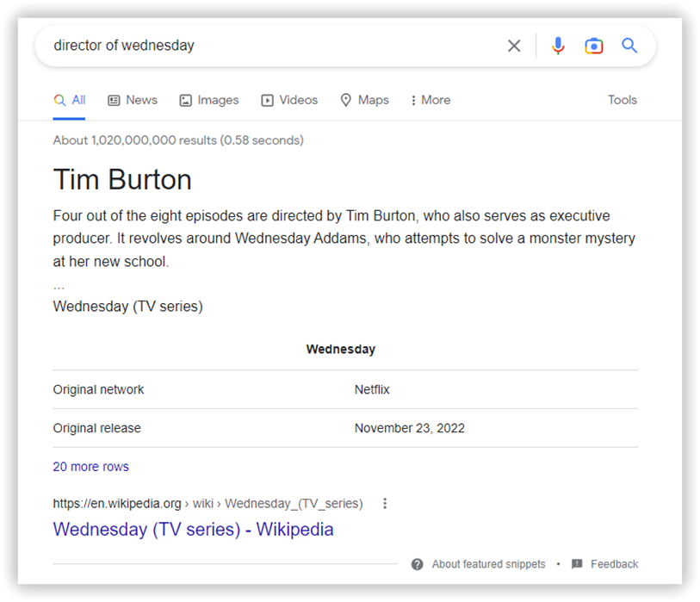The height and width of the screenshot is (602, 700).
Task: Click the bold 'Wednesday' table header
Action: point(341,350)
